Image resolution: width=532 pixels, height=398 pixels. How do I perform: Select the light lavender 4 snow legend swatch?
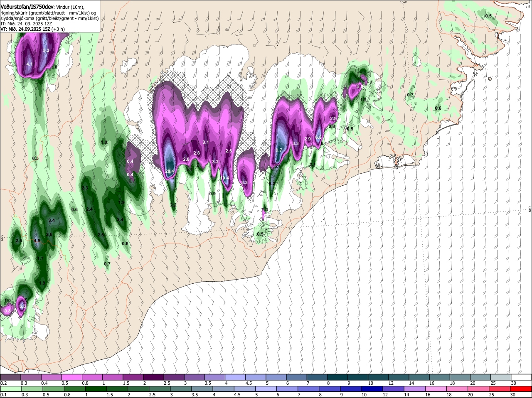tap(234, 377)
